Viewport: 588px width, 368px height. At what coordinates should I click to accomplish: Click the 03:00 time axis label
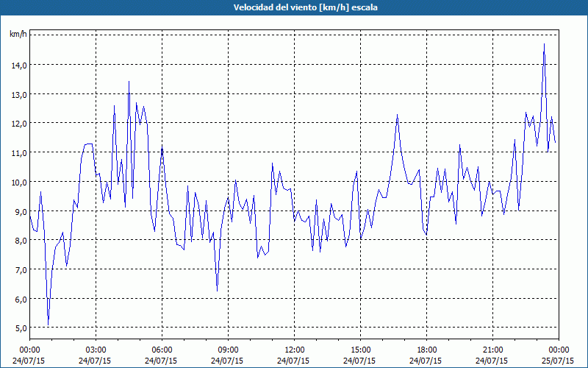coord(96,350)
